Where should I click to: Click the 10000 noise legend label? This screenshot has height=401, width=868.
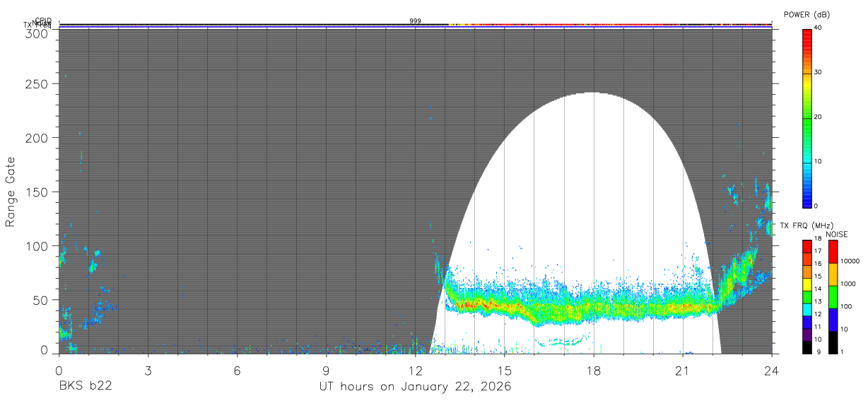click(850, 261)
